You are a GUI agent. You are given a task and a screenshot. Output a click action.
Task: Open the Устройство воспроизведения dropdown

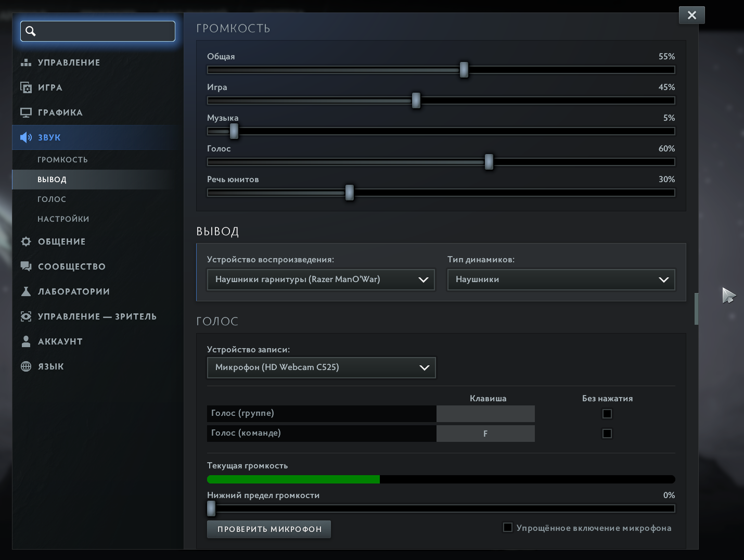coord(320,279)
